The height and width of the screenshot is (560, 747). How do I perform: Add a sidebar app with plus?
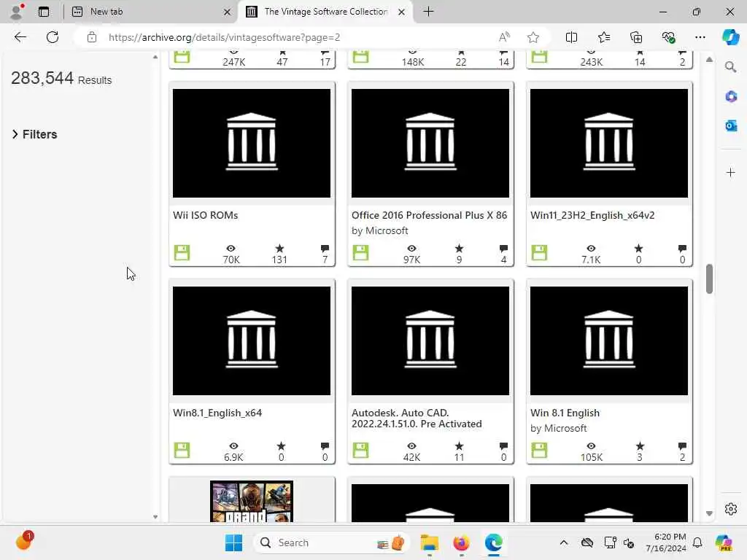(x=731, y=172)
